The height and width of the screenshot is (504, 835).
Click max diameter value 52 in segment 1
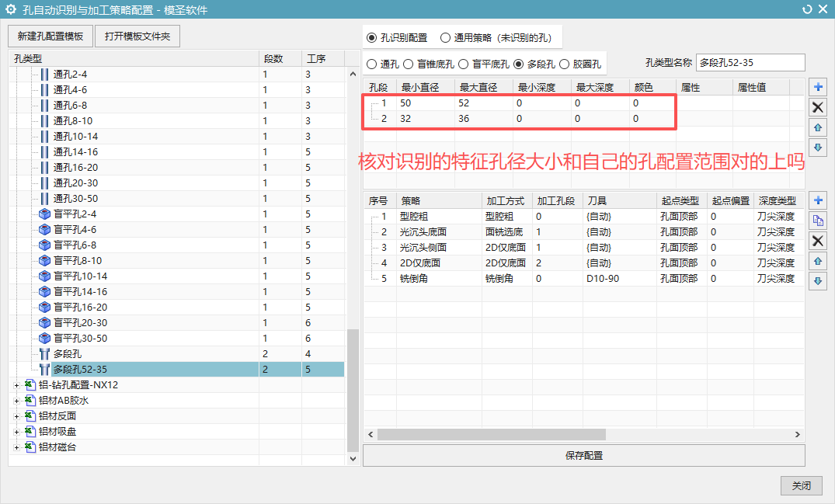coord(464,103)
